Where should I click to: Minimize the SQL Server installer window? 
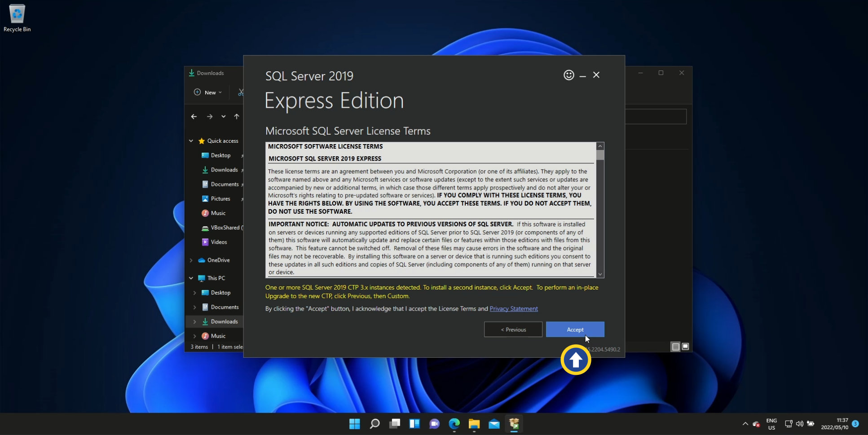coord(582,75)
